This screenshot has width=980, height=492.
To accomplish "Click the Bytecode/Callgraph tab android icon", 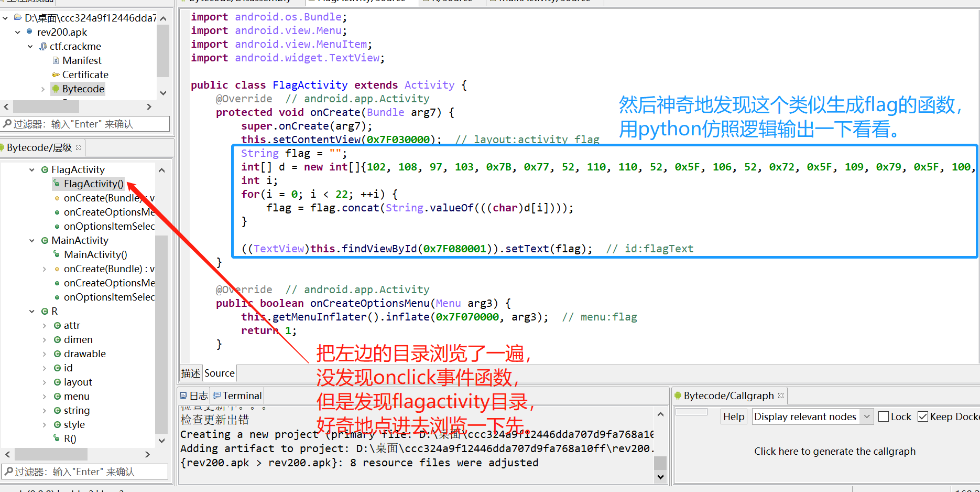I will [678, 395].
